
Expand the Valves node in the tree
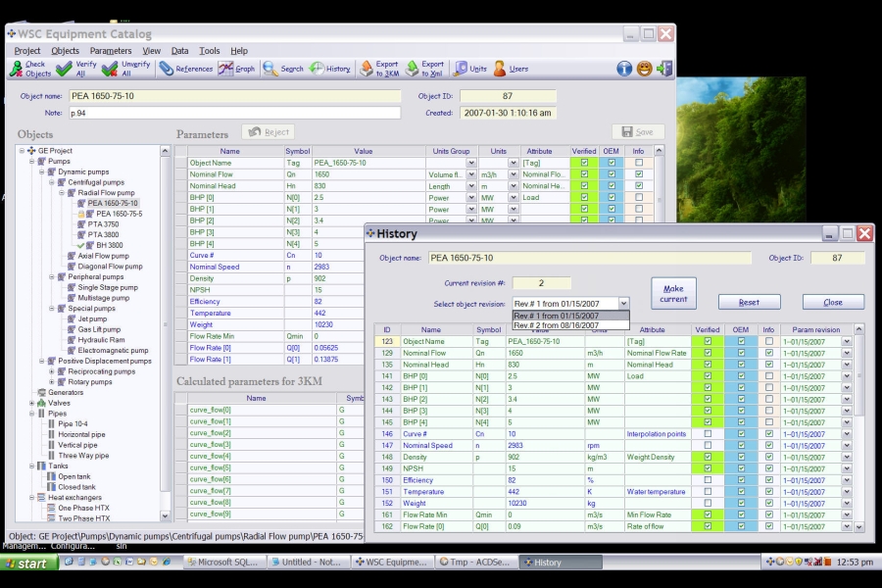32,403
